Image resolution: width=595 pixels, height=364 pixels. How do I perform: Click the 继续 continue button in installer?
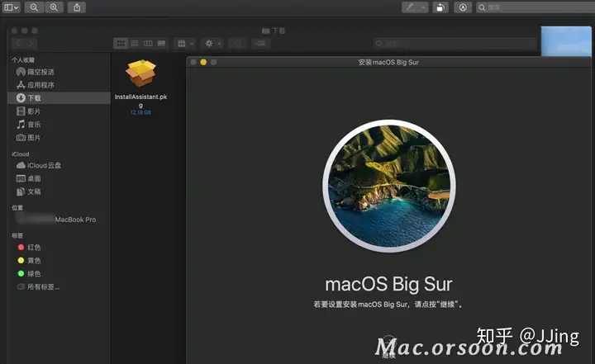[x=388, y=346]
